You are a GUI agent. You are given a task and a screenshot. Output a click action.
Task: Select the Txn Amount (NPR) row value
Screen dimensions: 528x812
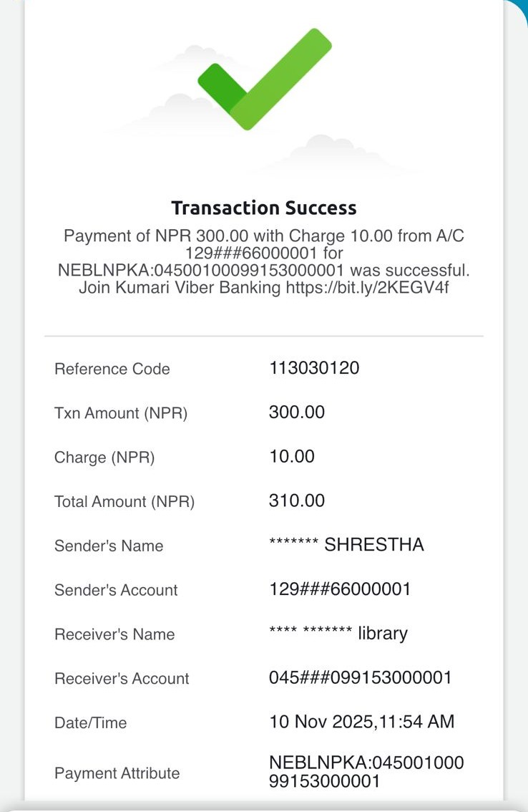(x=297, y=412)
